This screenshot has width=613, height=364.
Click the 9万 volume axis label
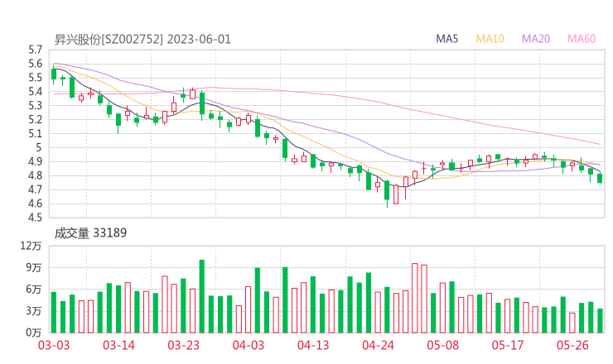pos(34,268)
